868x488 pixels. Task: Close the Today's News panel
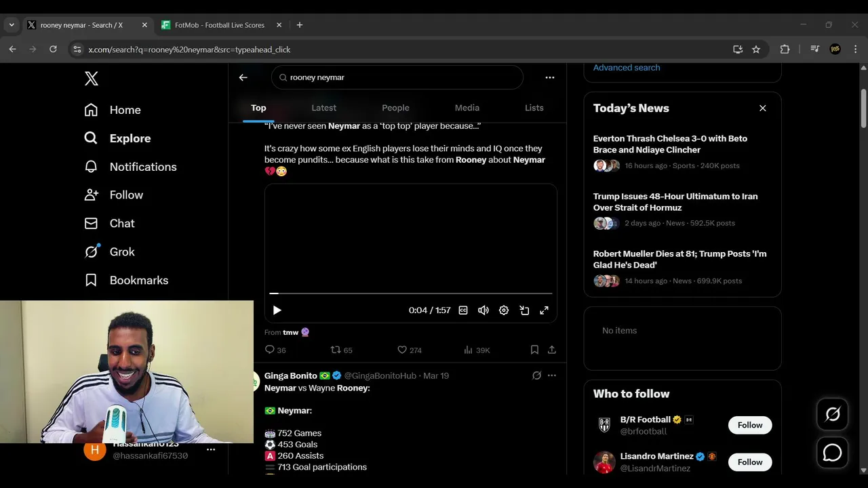[x=763, y=108]
